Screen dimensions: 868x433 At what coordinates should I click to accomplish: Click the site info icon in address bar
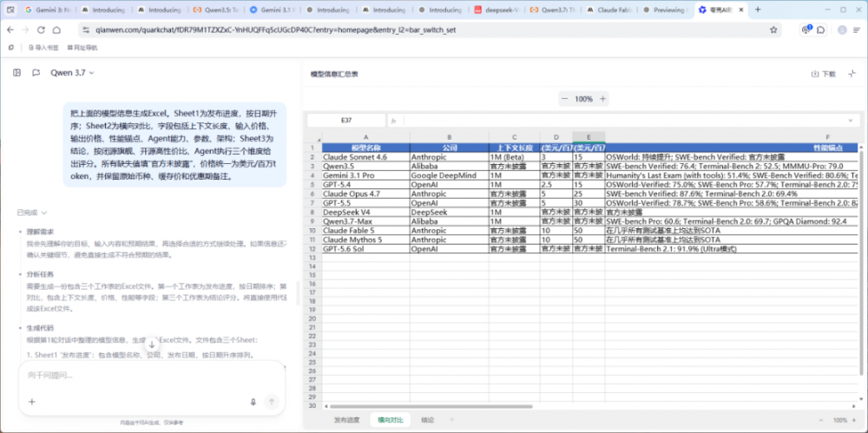tap(85, 30)
